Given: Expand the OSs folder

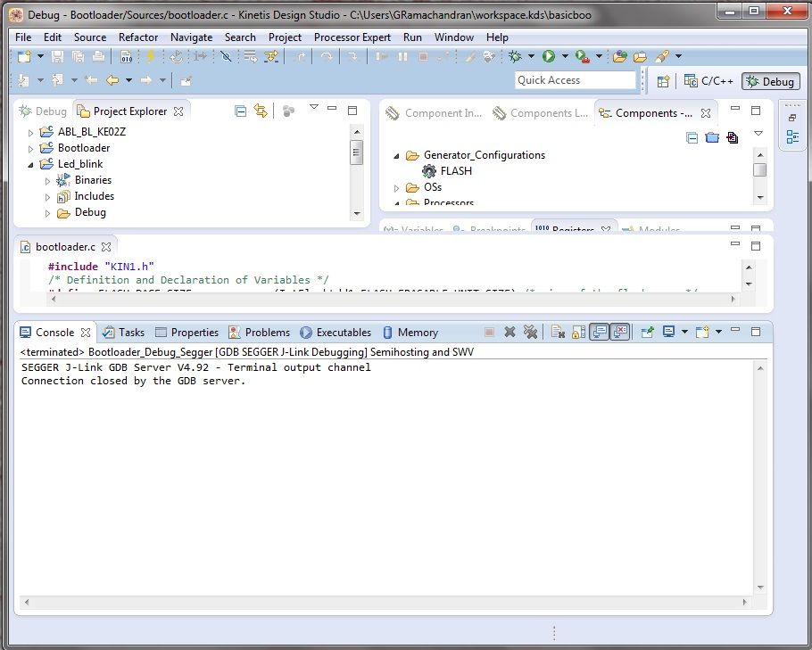Looking at the screenshot, I should click(x=397, y=188).
